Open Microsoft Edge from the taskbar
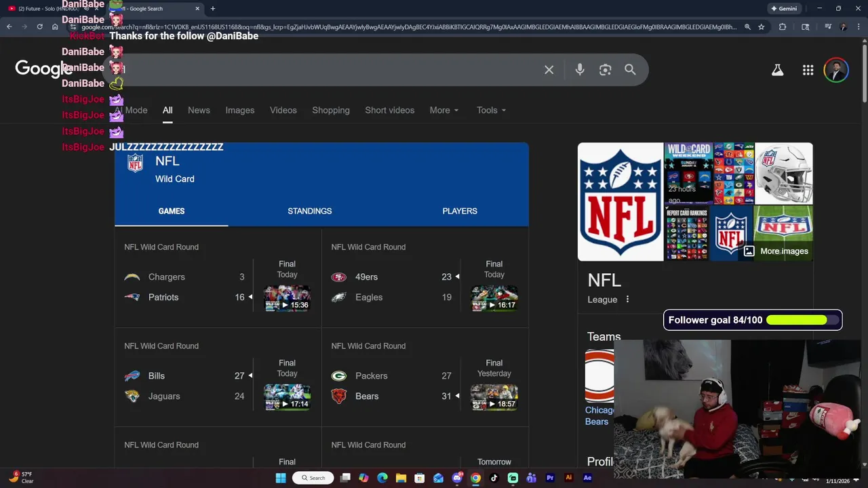This screenshot has height=488, width=868. 382,478
